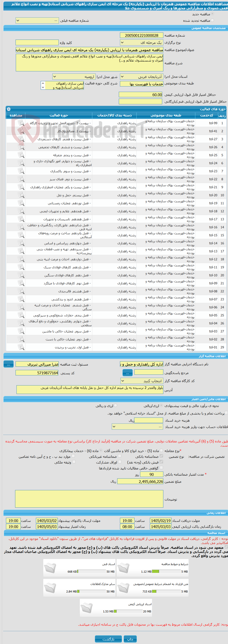Open view icon for row tol-19
This screenshot has height=644, width=228.
coord(21,203)
